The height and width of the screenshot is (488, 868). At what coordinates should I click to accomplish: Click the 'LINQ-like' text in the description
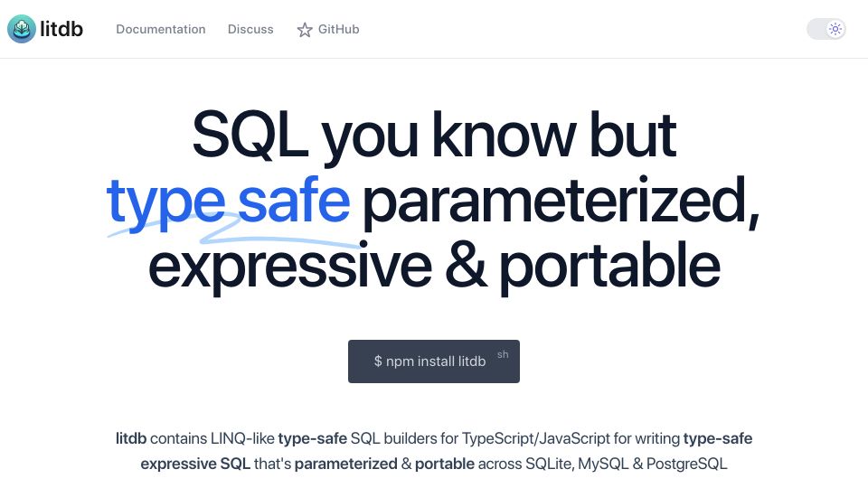242,439
